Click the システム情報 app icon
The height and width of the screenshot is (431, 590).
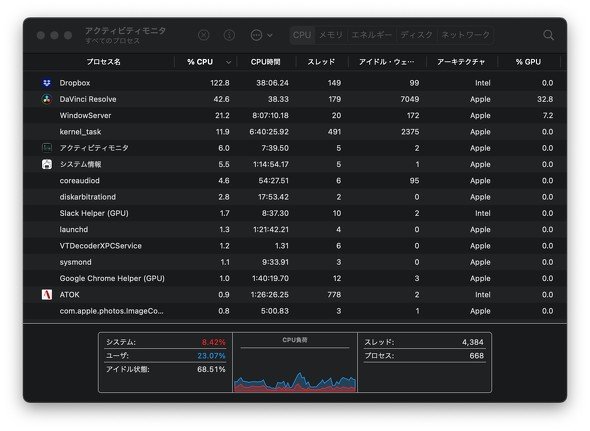pyautogui.click(x=47, y=164)
